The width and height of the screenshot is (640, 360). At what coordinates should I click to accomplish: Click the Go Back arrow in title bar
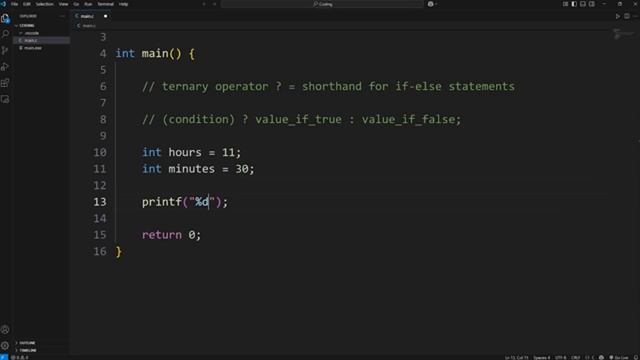click(204, 4)
